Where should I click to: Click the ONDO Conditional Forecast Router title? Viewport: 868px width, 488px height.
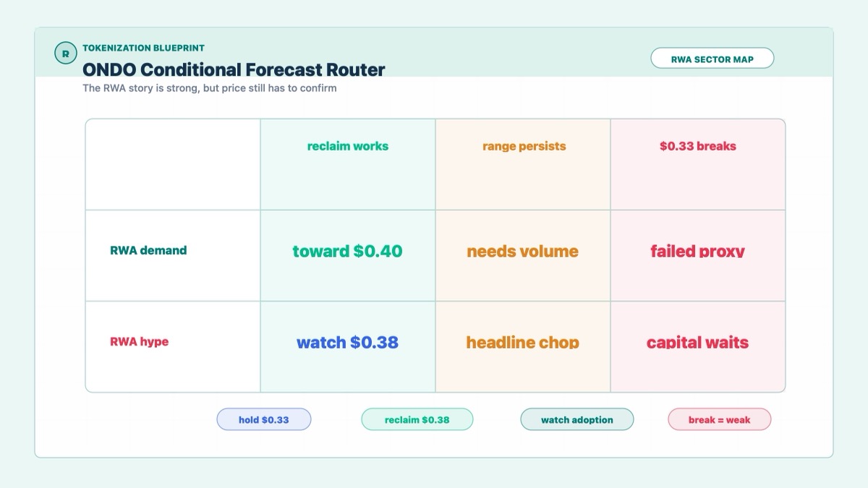pyautogui.click(x=234, y=70)
